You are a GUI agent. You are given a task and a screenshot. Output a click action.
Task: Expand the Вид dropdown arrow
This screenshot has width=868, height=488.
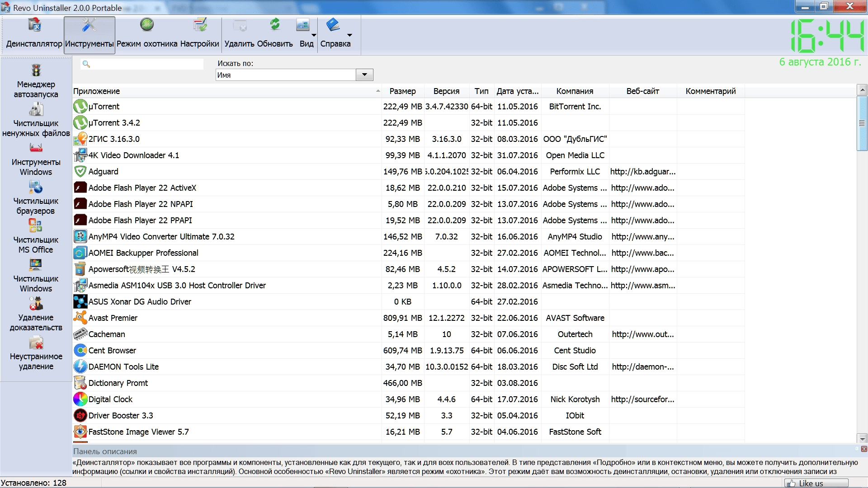pyautogui.click(x=314, y=35)
